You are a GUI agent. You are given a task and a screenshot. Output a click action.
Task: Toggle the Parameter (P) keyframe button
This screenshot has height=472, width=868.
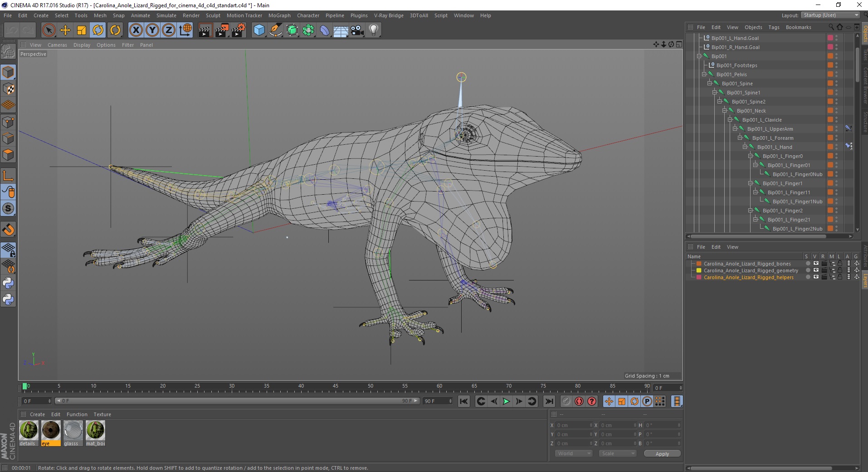[x=647, y=401]
